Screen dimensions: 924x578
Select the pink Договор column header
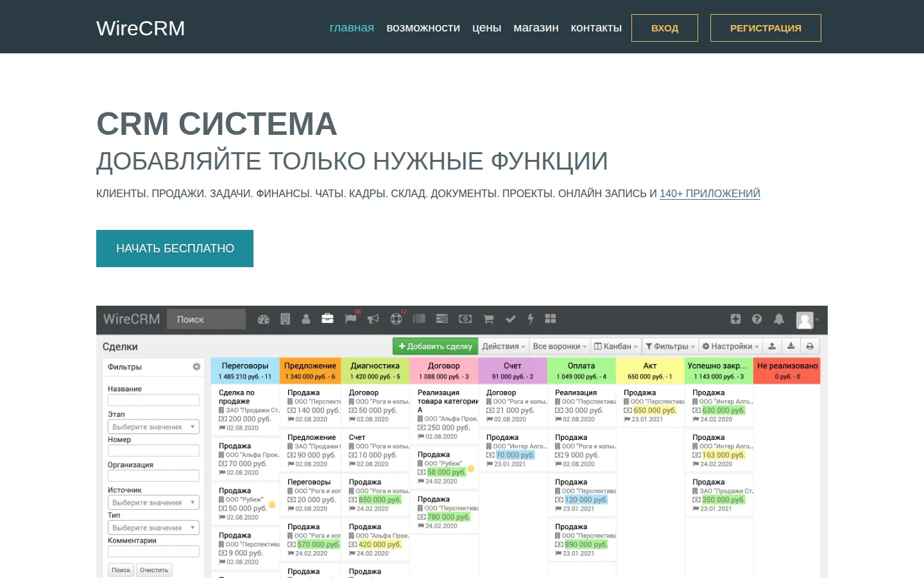[444, 371]
